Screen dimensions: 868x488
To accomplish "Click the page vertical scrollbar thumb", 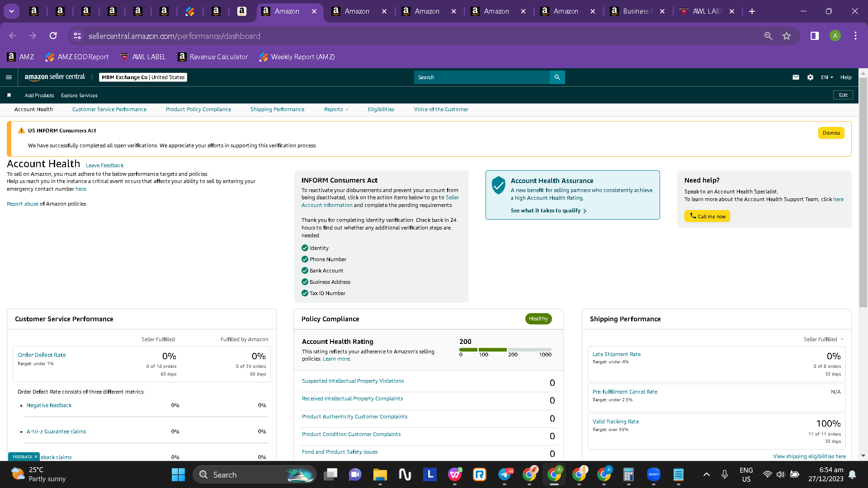I will [x=863, y=192].
